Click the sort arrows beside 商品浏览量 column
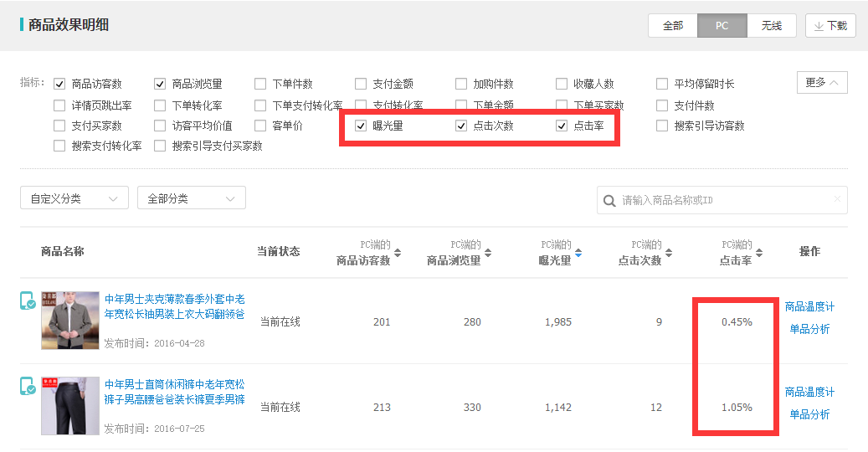Viewport: 868px width, 452px height. (x=488, y=253)
